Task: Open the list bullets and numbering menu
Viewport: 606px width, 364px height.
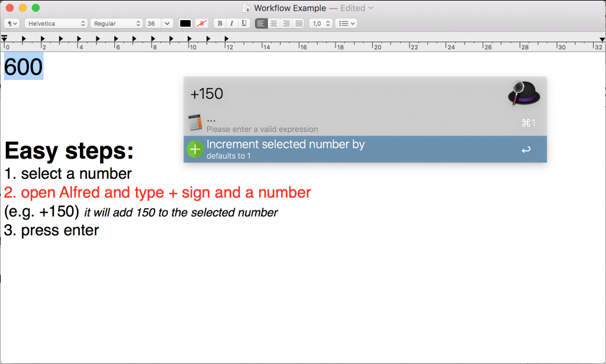Action: (346, 24)
